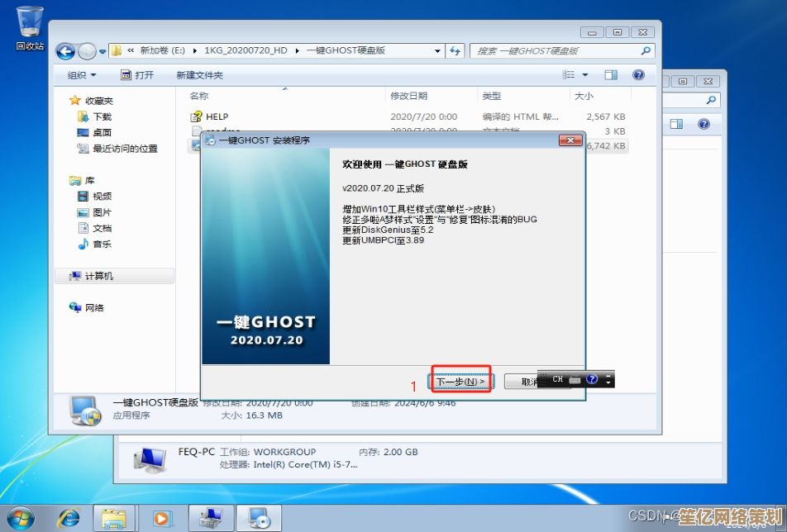Click 新建文件夹 (New folder) toolbar button

click(200, 75)
